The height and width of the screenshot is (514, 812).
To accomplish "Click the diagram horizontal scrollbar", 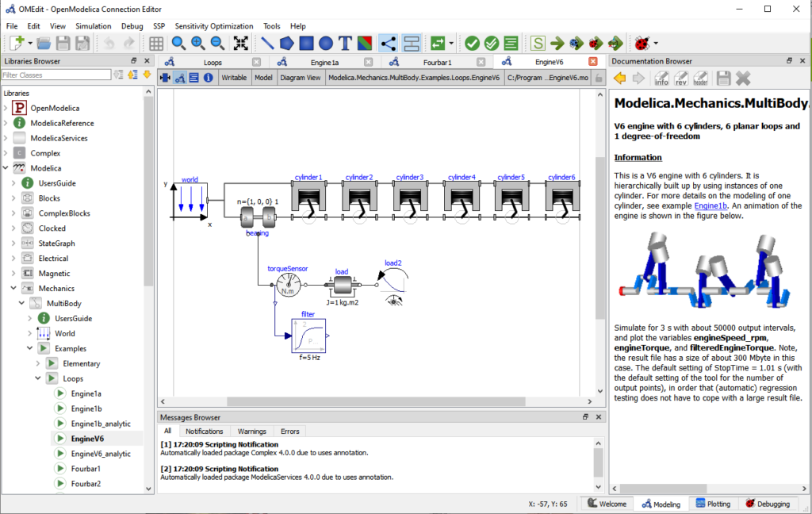I will 376,401.
